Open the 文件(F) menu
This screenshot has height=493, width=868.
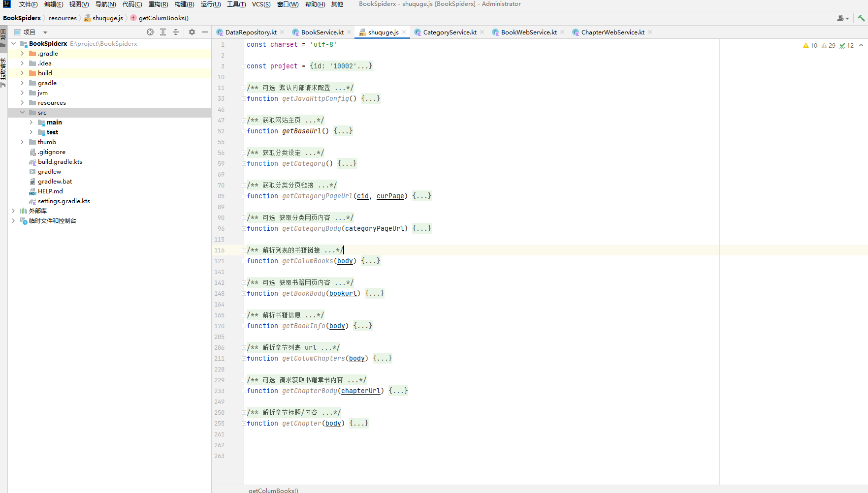pyautogui.click(x=28, y=4)
